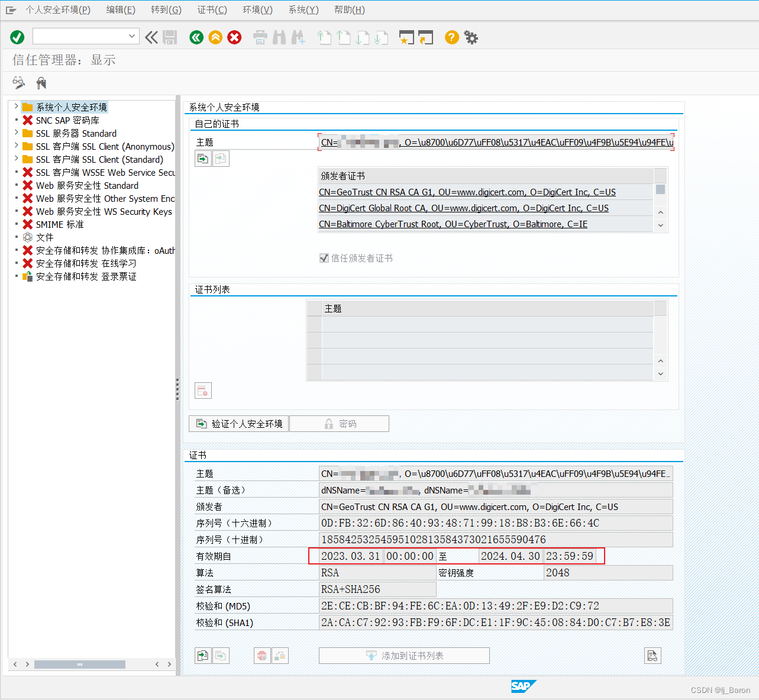Click import icon below own certificate subject
The image size is (759, 700).
[203, 159]
